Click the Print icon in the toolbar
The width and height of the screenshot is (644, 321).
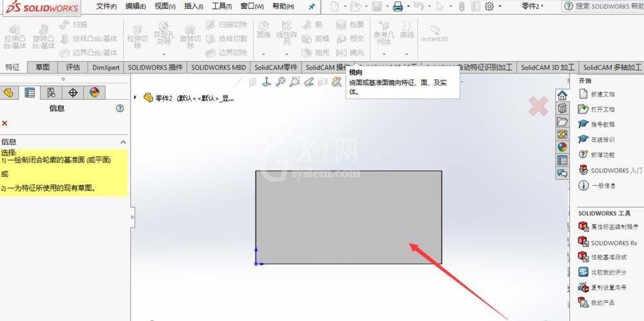(x=397, y=6)
